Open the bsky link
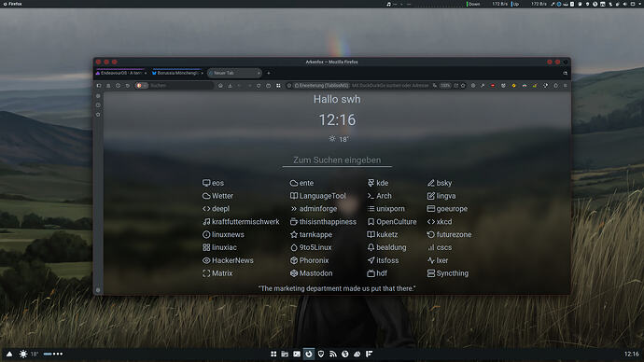 coord(440,183)
